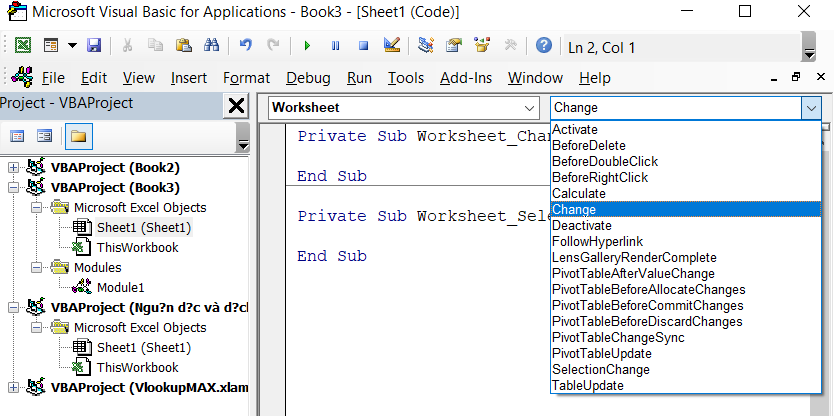Choose FollowHyperlink event

click(x=686, y=242)
